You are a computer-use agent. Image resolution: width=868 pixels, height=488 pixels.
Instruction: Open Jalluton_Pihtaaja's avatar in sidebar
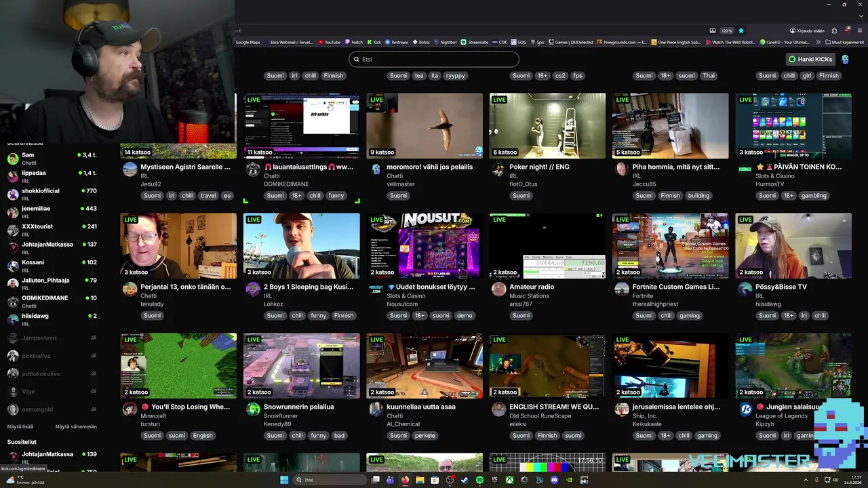[13, 284]
